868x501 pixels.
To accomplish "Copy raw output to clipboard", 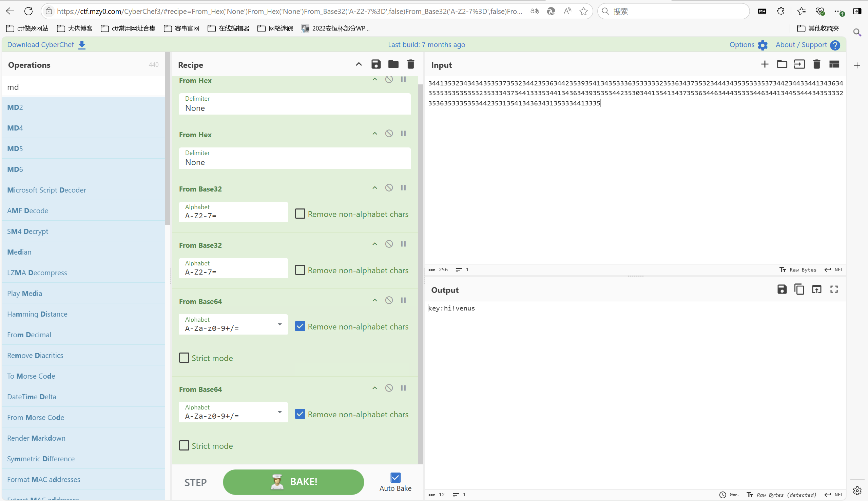I will [x=799, y=289].
